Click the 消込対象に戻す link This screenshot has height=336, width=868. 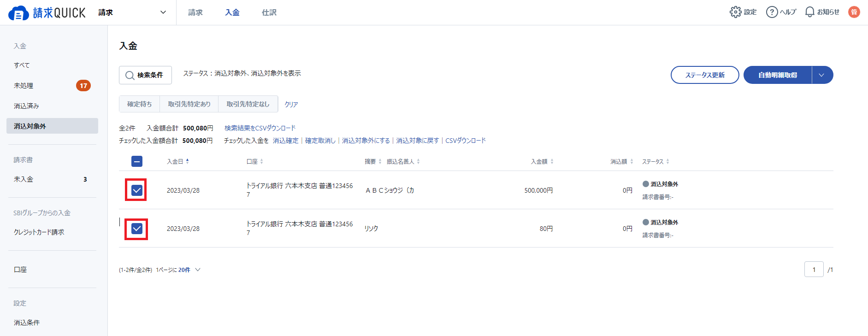[x=418, y=141]
